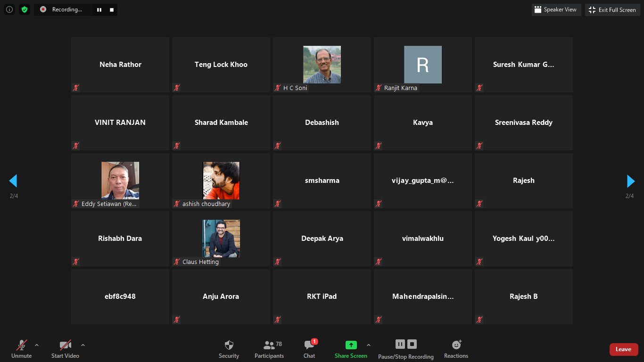
Task: Exit Full Screen mode
Action: pos(612,9)
